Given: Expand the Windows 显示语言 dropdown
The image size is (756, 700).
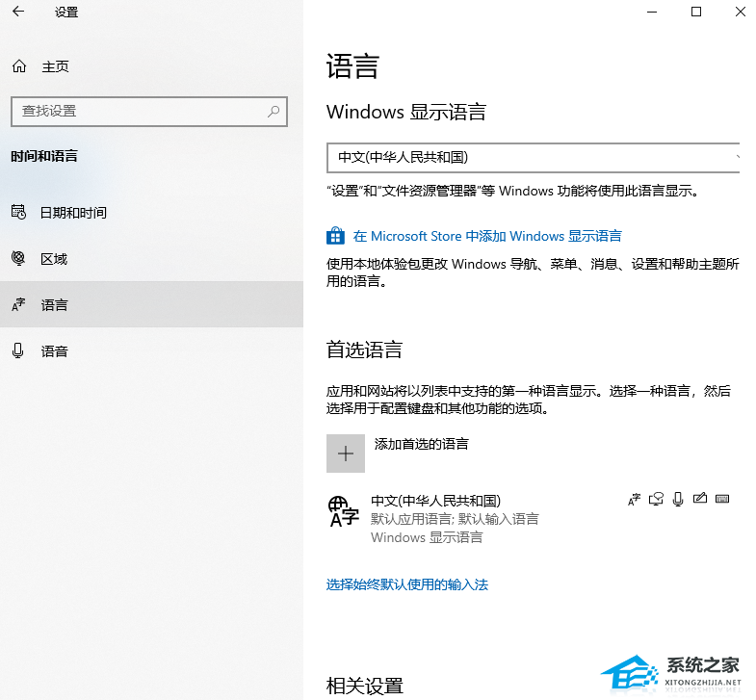Looking at the screenshot, I should click(x=534, y=158).
